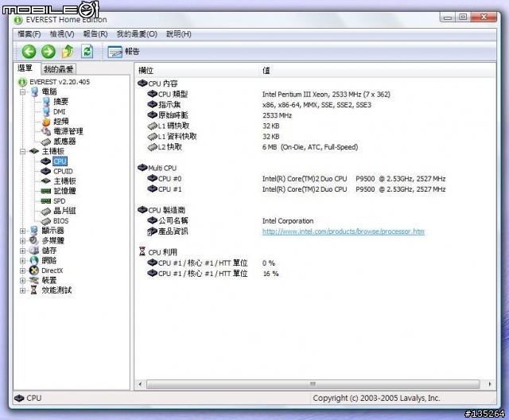The width and height of the screenshot is (509, 420).
Task: Collapse the 電腦 tree branch
Action: (23, 91)
